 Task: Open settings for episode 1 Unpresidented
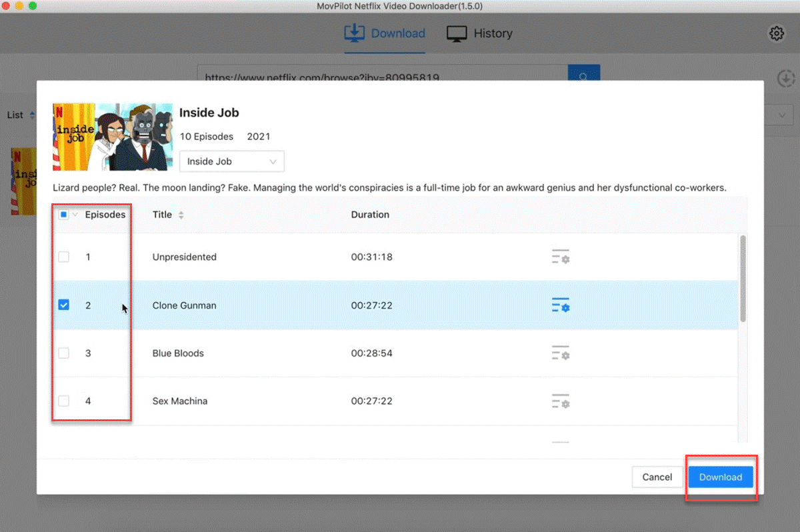pyautogui.click(x=560, y=257)
